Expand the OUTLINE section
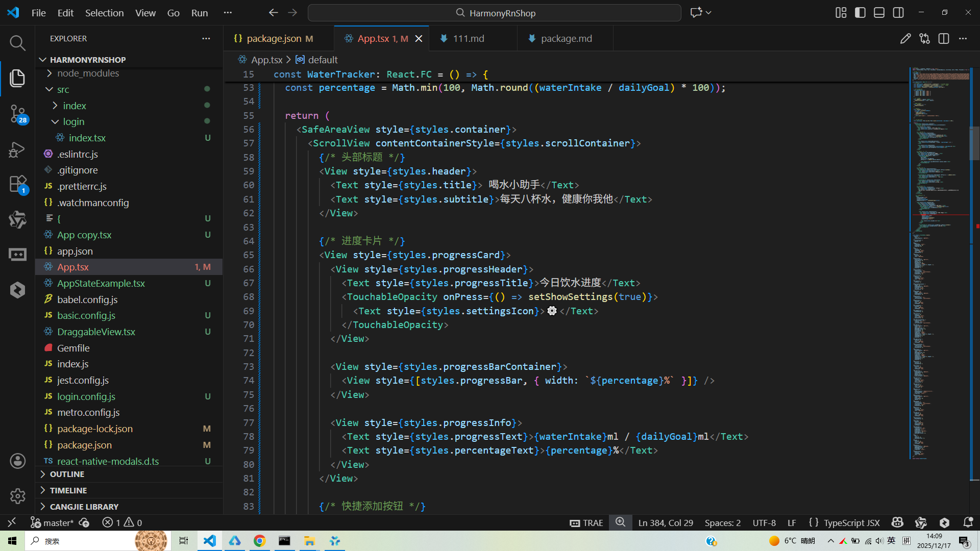The height and width of the screenshot is (551, 980). (x=67, y=474)
